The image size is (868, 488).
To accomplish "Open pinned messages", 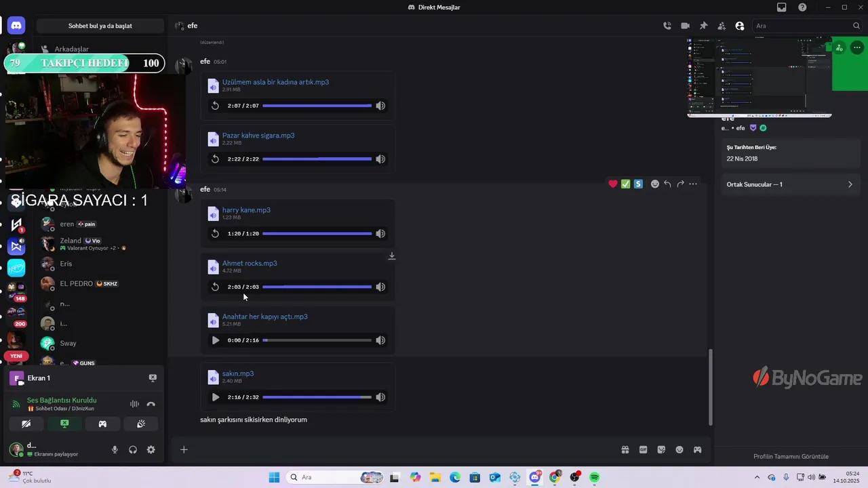I will click(703, 26).
